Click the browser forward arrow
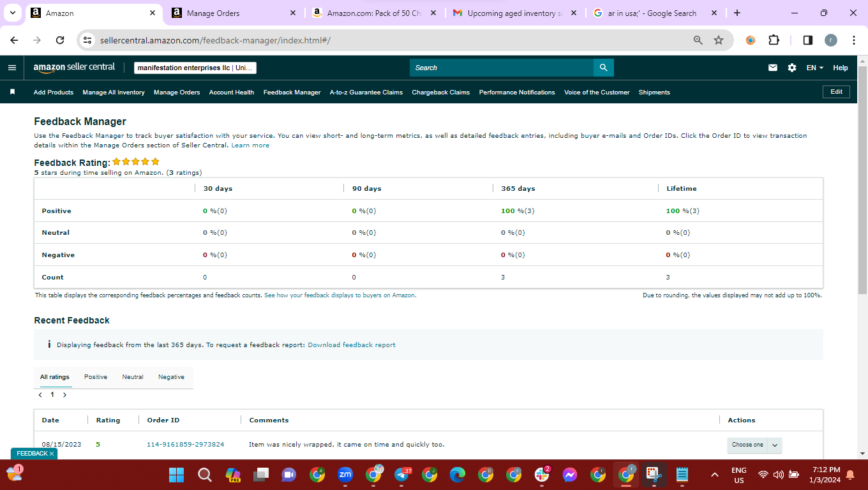Screen dimensions: 868x490 (37, 40)
